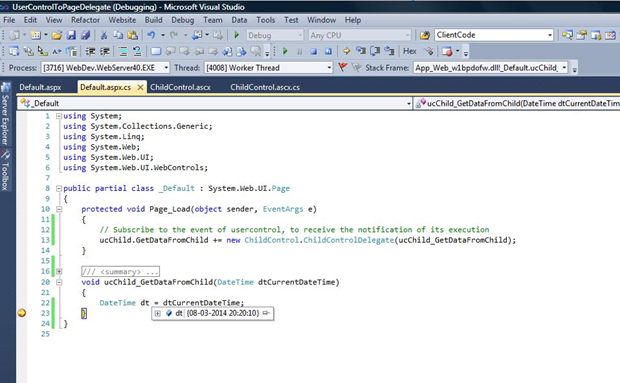Screen dimensions: 620x383
Task: Open the Stack Frame dropdown
Action: pos(490,68)
